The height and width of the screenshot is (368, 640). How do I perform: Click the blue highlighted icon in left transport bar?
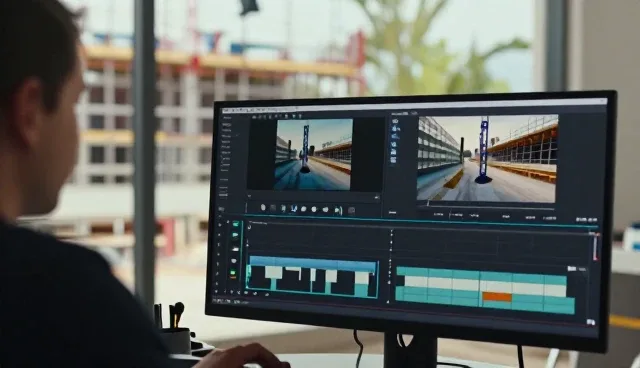point(293,209)
